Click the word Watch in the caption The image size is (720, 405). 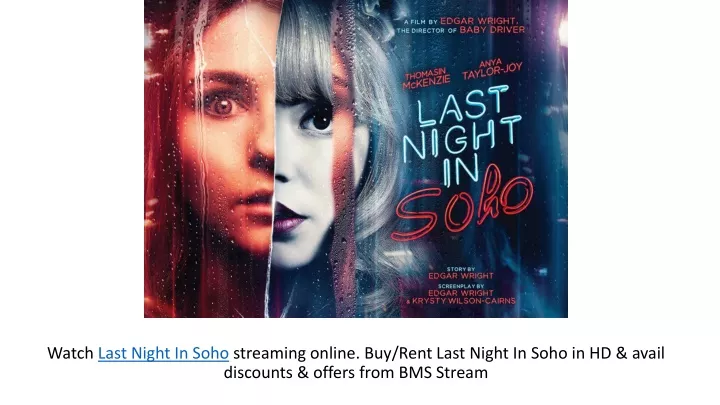point(71,353)
